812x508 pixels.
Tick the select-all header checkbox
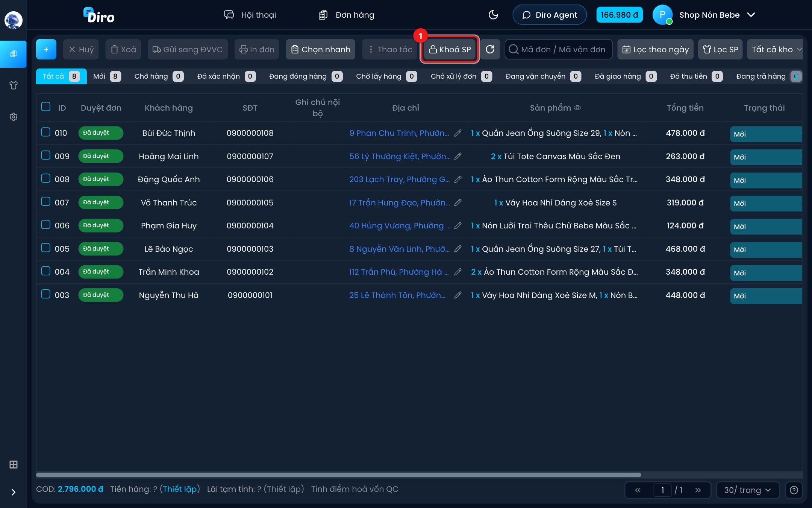45,107
